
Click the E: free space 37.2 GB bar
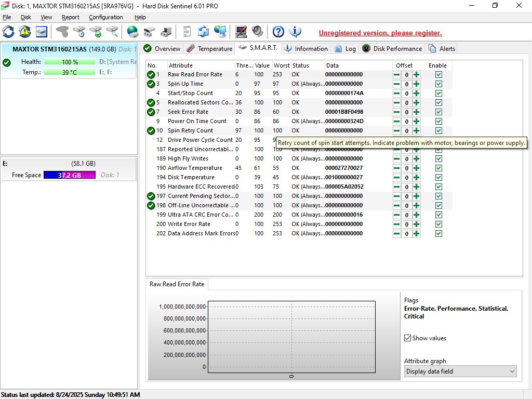(70, 175)
